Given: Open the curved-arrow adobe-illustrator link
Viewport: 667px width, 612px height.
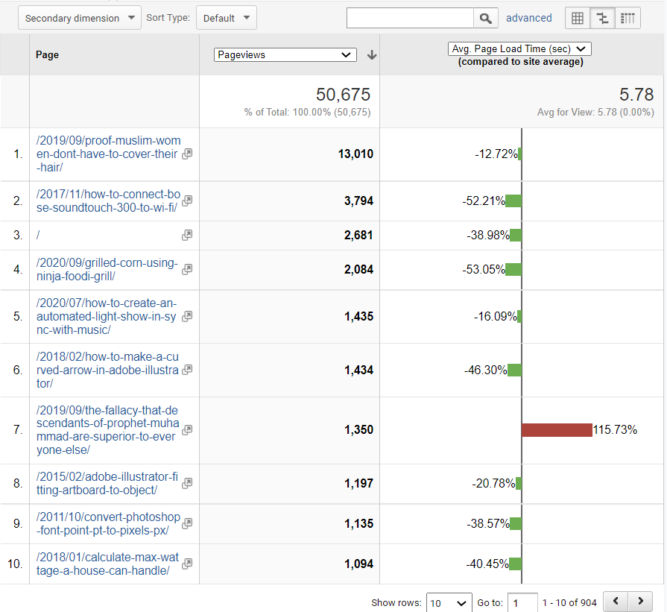Looking at the screenshot, I should [107, 370].
